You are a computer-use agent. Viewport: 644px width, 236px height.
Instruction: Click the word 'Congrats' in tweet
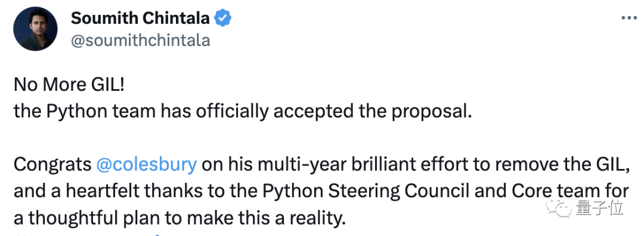pyautogui.click(x=52, y=164)
